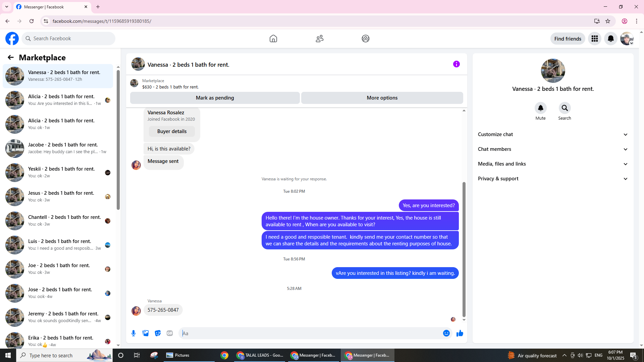This screenshot has width=644, height=362.
Task: Open taskbar volume icon
Action: tap(580, 355)
